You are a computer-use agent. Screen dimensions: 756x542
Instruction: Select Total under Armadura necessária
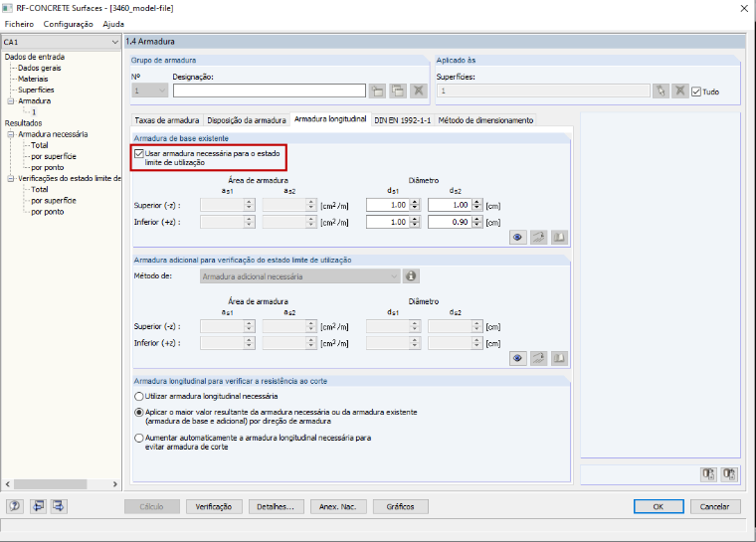click(x=40, y=145)
